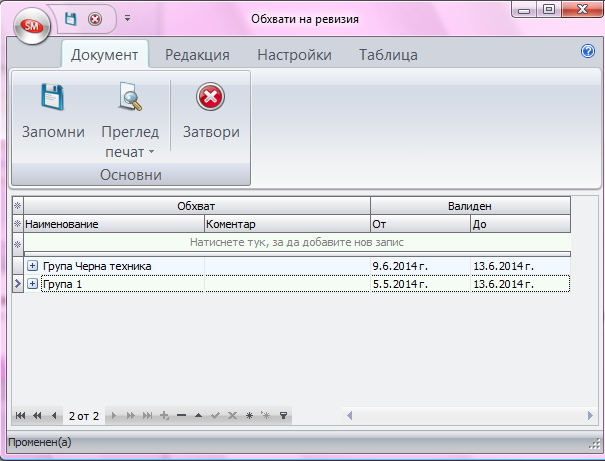Click the filter funnel icon in navigator
Viewport: 605px width, 461px height.
[283, 415]
